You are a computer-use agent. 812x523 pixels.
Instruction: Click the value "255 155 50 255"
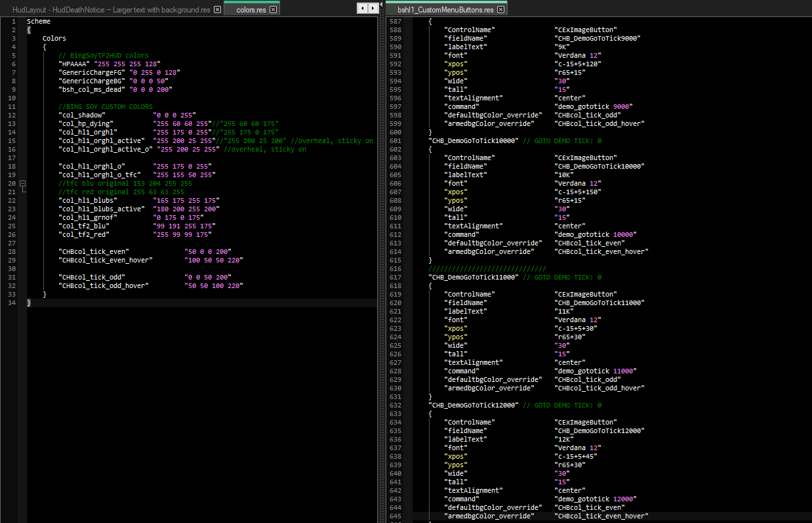(x=184, y=175)
